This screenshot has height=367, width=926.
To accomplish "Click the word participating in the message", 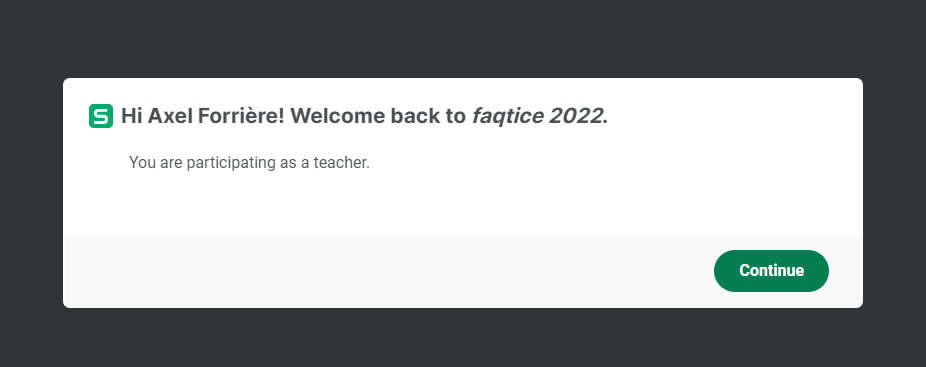I will (231, 163).
